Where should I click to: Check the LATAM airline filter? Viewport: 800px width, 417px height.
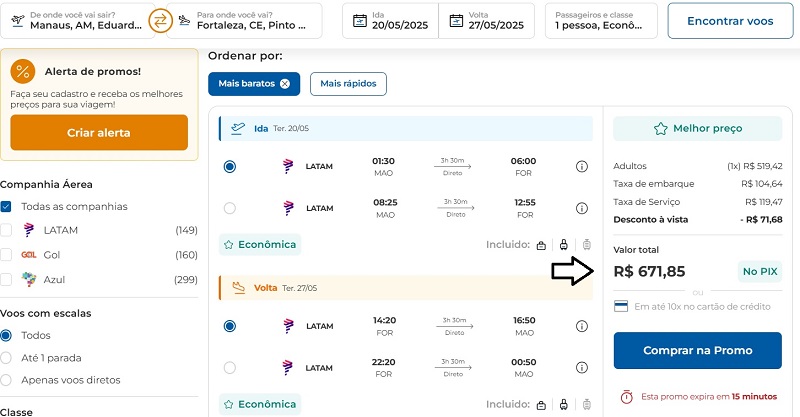point(6,230)
